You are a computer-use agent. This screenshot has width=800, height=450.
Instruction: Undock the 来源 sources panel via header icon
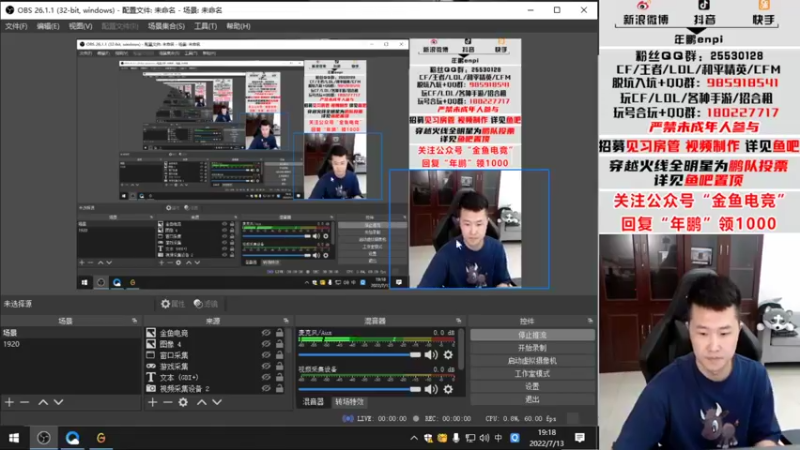point(286,321)
